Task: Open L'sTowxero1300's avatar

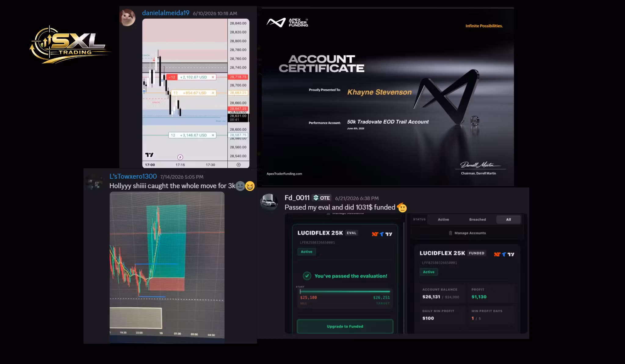Action: coord(94,182)
